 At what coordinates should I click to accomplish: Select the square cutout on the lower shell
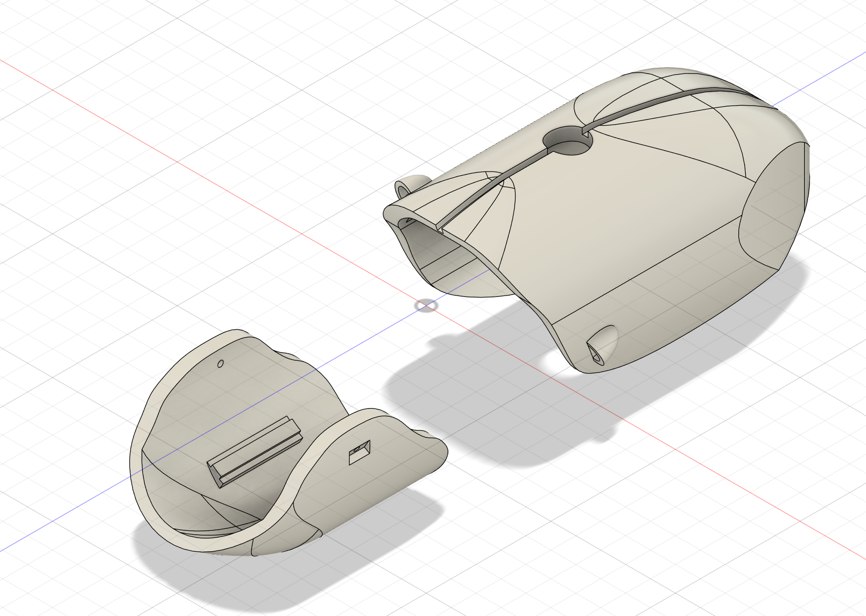pyautogui.click(x=360, y=452)
